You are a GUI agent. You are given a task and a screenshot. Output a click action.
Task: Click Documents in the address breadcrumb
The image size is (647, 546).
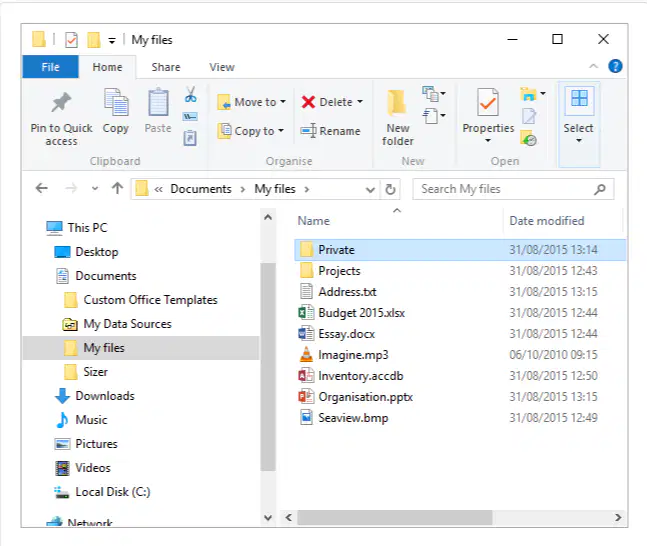(201, 189)
